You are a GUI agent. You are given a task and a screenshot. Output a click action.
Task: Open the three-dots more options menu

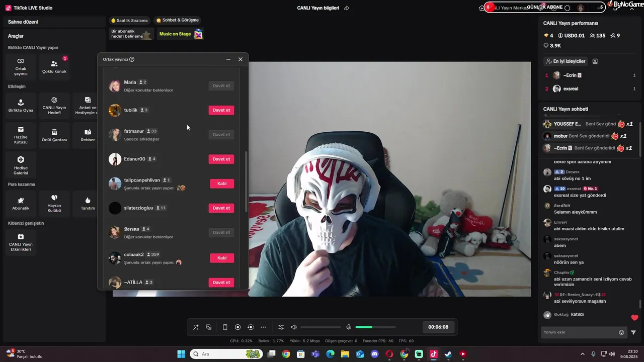click(x=263, y=327)
